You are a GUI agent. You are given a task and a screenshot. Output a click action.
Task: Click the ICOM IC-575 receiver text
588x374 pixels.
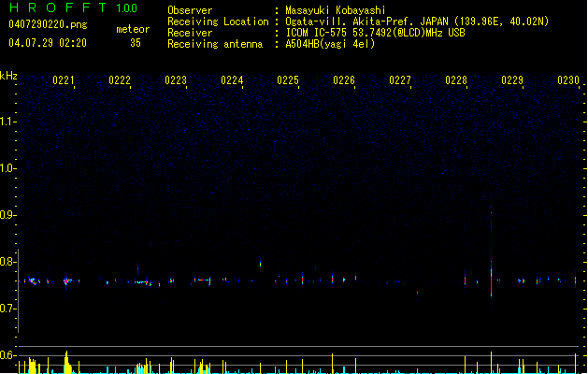pos(375,33)
